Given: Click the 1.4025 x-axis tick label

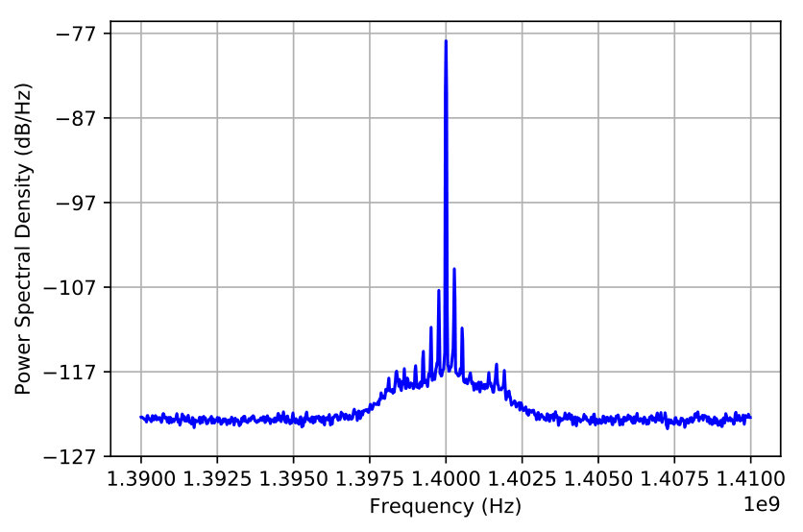Looking at the screenshot, I should click(522, 479).
